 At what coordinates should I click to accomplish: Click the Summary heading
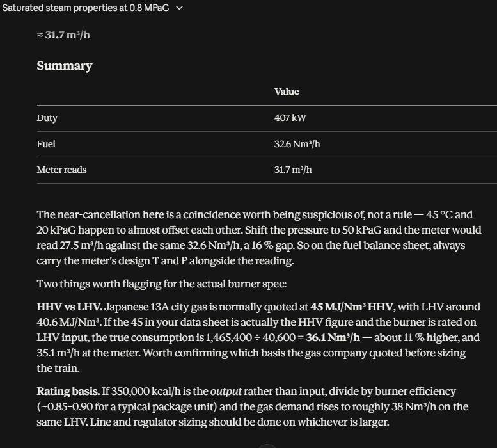click(65, 66)
